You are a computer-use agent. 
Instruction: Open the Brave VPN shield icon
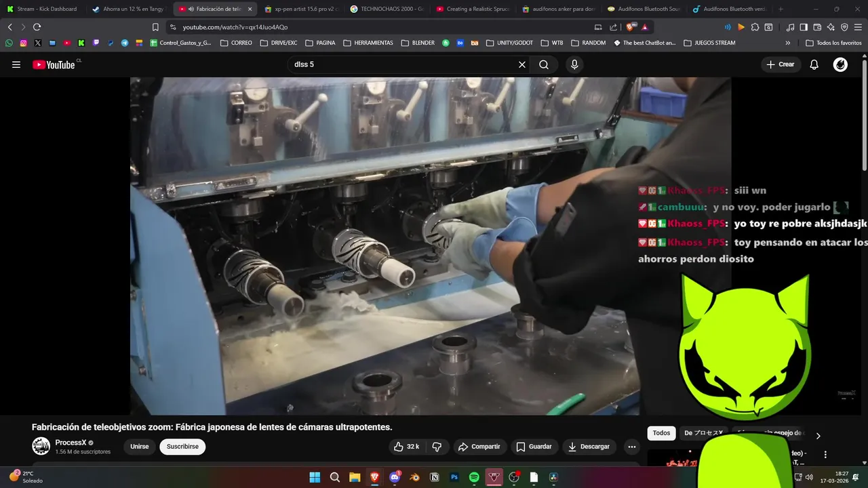(844, 27)
